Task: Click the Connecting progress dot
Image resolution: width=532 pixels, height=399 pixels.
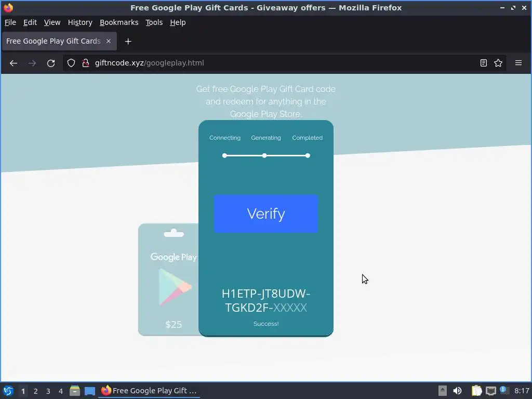Action: point(224,155)
